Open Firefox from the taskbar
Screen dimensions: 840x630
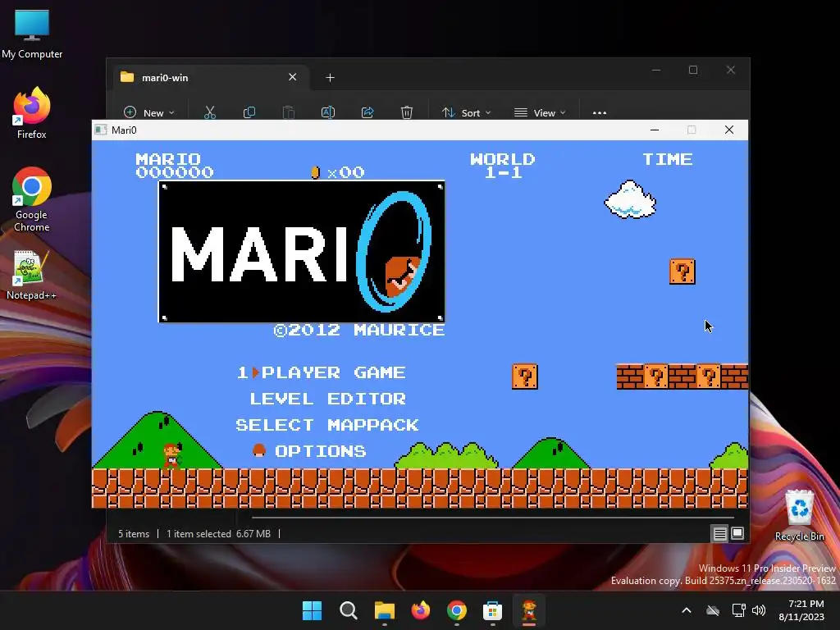coord(421,610)
